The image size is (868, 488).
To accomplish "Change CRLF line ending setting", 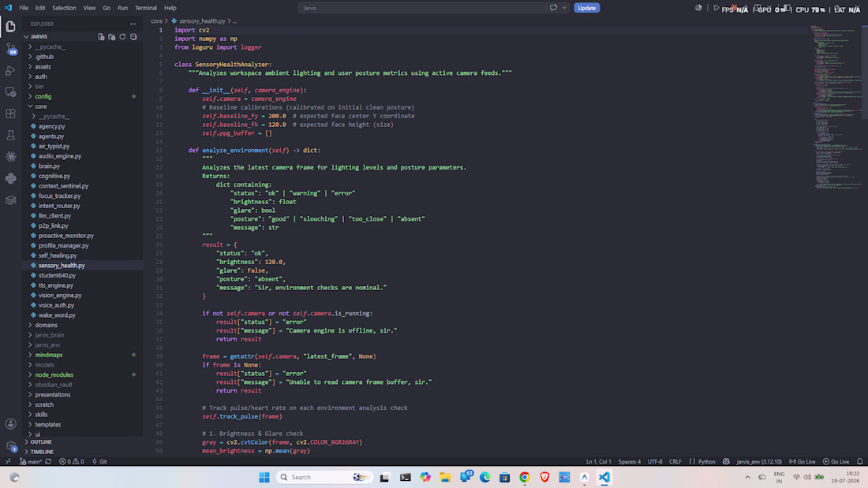I will pyautogui.click(x=675, y=461).
